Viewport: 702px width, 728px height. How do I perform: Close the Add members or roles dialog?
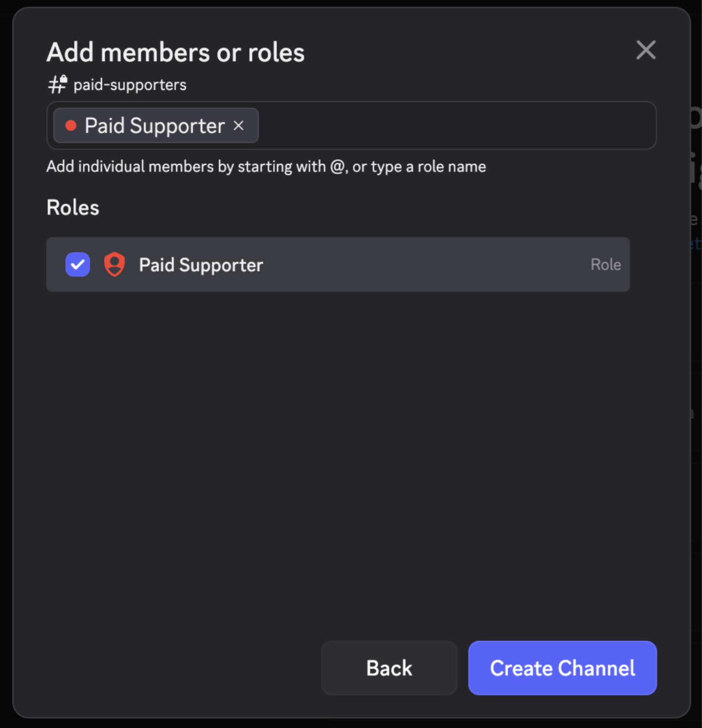click(x=646, y=50)
